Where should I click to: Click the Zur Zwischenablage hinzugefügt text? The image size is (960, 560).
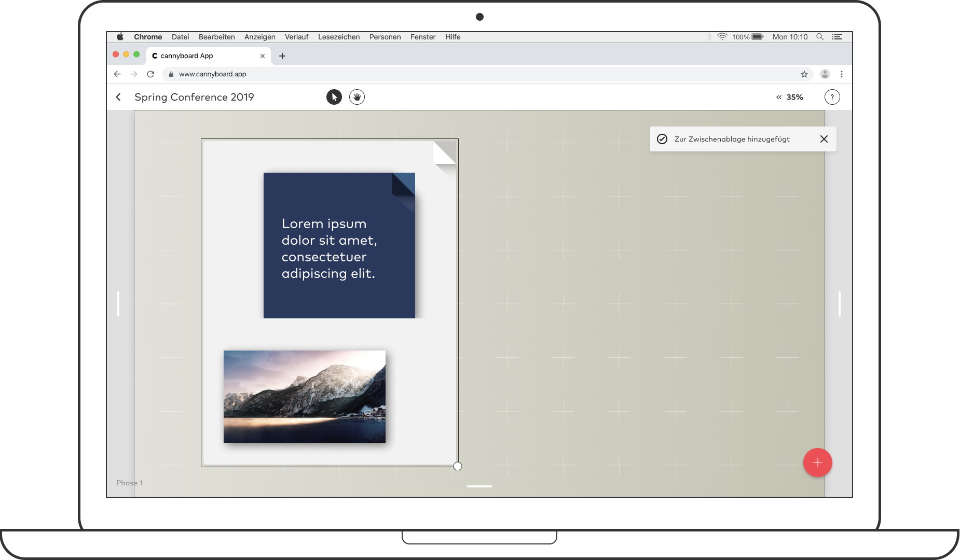point(732,139)
